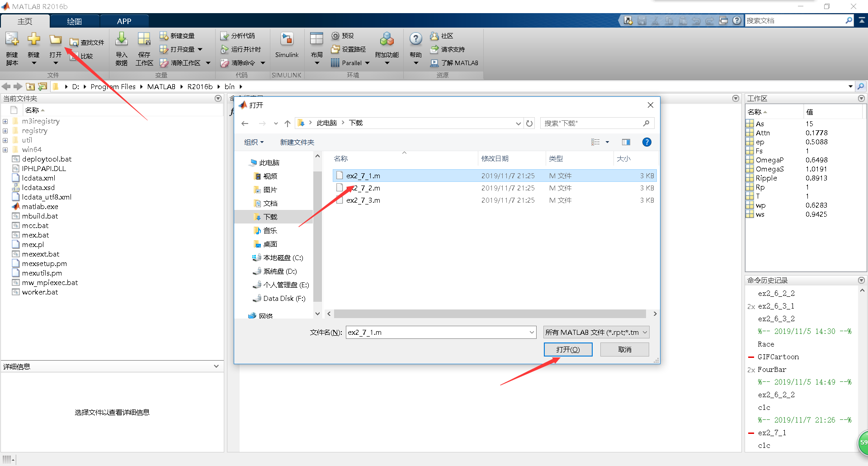
Task: Expand the 打开 ribbon dropdown arrow
Action: click(55, 62)
